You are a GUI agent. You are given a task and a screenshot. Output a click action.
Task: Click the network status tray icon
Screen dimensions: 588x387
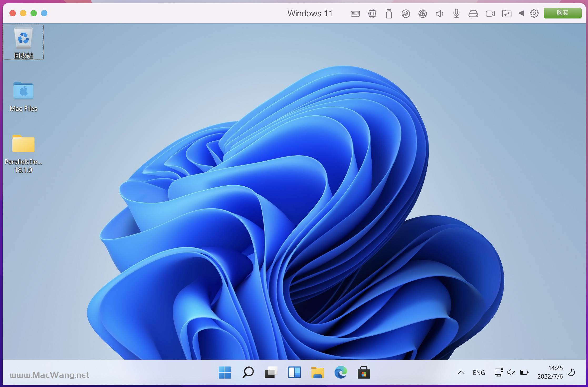click(x=499, y=372)
